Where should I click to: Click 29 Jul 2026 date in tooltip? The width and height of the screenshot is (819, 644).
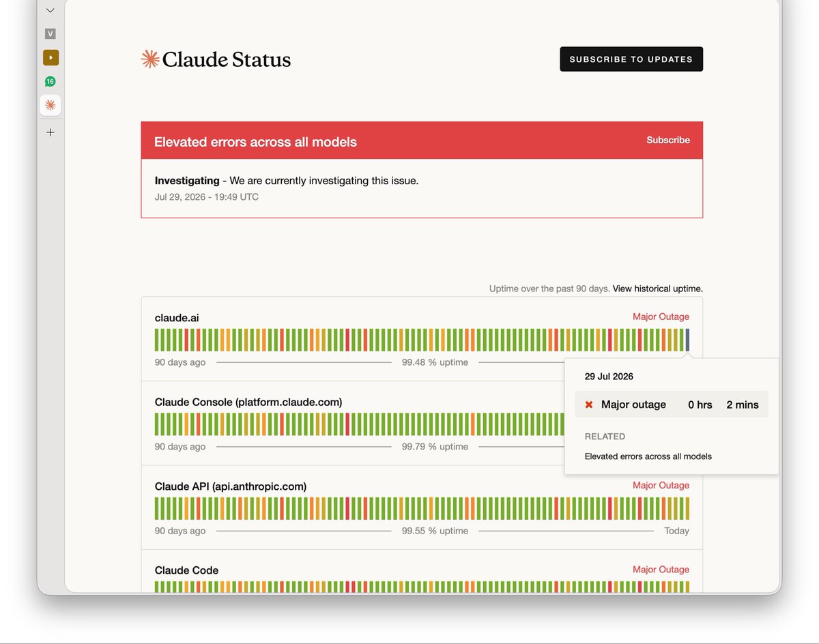[x=609, y=377]
